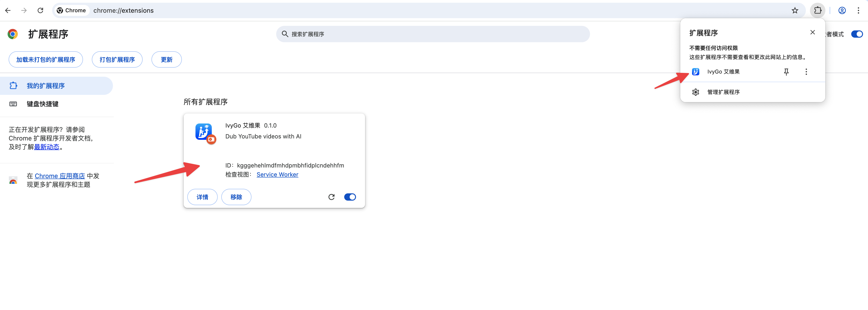Select 键盘快捷键 in sidebar

(x=42, y=104)
